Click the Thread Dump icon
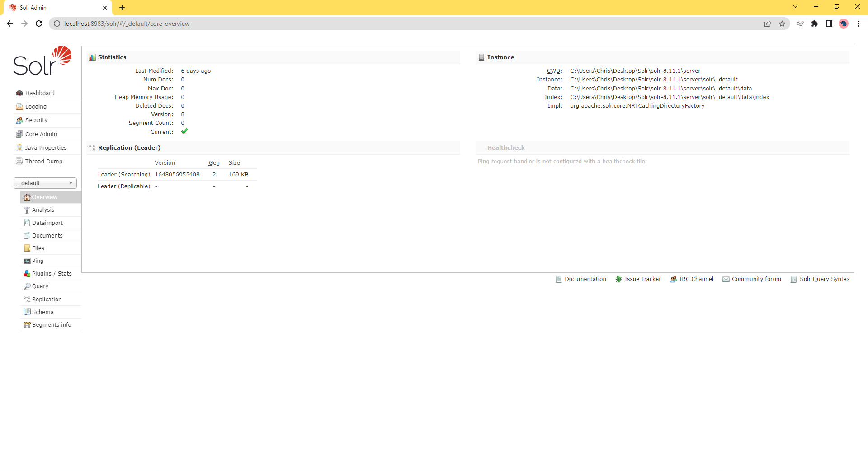 [x=19, y=161]
